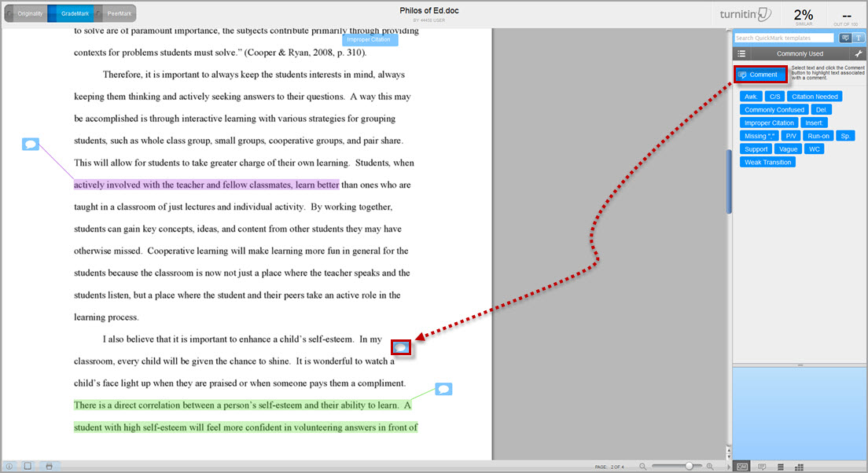The image size is (868, 473).
Task: Click the Search QuickMark templates field
Action: [784, 38]
